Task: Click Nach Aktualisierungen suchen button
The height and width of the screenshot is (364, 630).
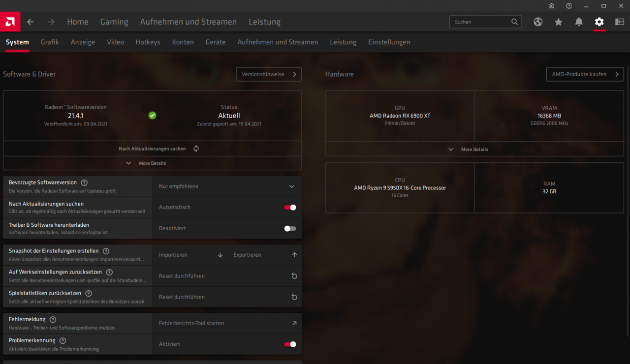Action: [152, 149]
